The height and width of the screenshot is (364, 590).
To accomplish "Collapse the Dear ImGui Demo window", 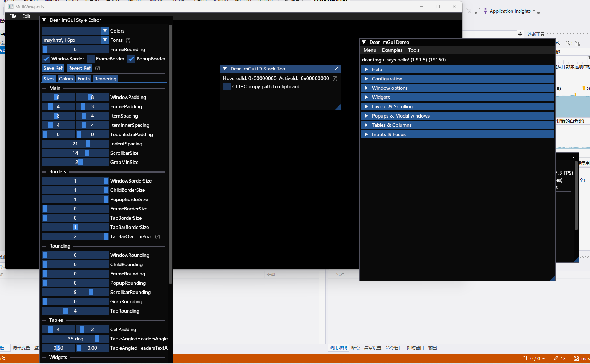I will (364, 43).
